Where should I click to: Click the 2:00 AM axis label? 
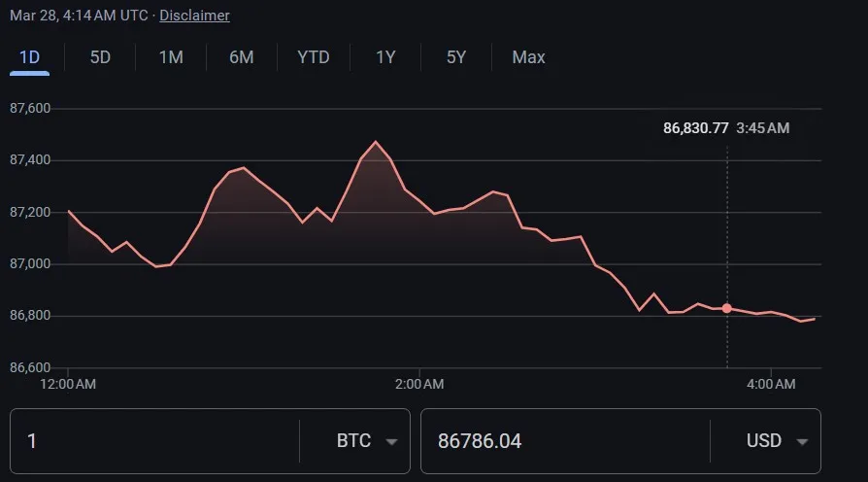point(419,385)
